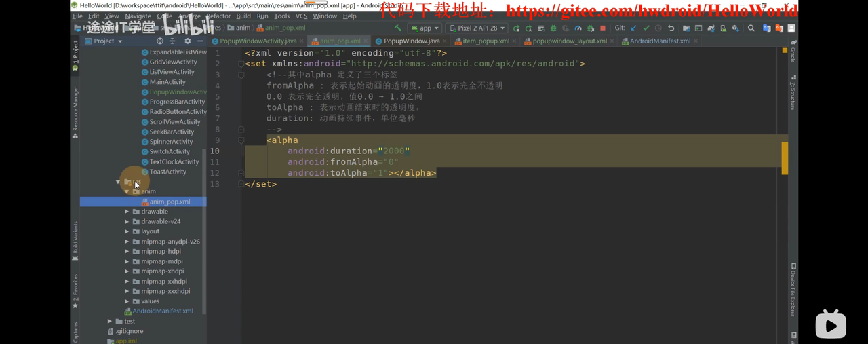Open the SDK Manager icon
Viewport: 868px width, 344px height.
click(735, 28)
